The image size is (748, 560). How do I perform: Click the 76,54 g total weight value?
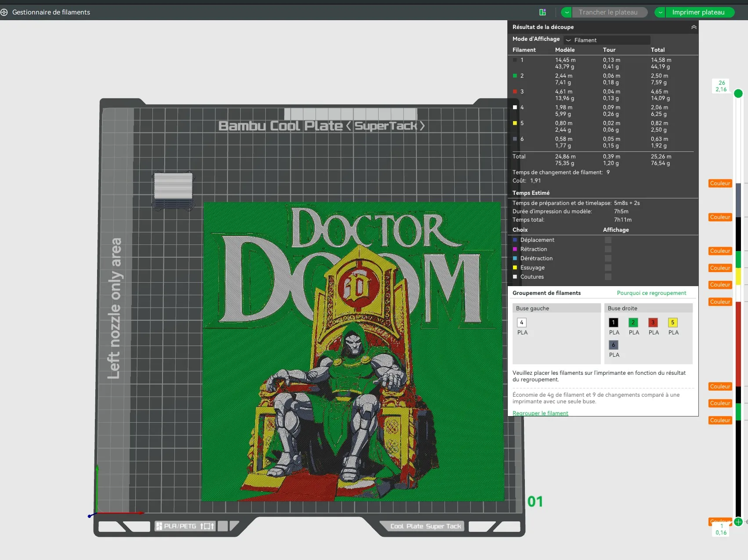point(660,163)
